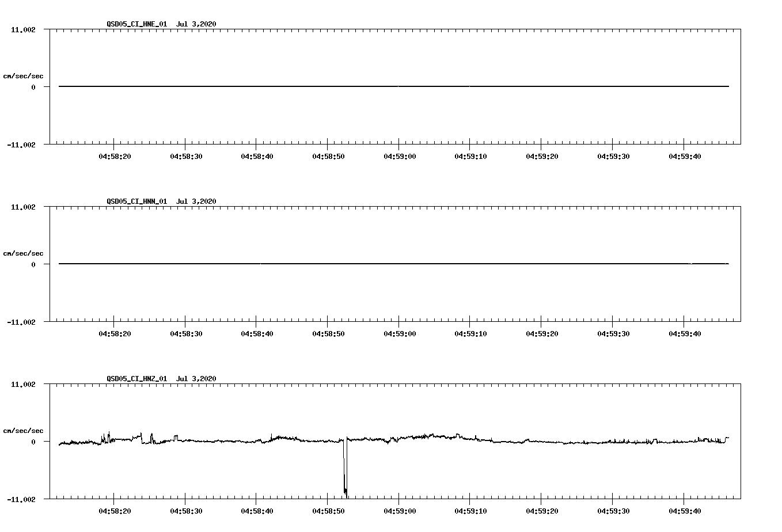The height and width of the screenshot is (532, 782).
Task: Click the 04:59:10 label on the HNZ plot axis
Action: pyautogui.click(x=470, y=511)
